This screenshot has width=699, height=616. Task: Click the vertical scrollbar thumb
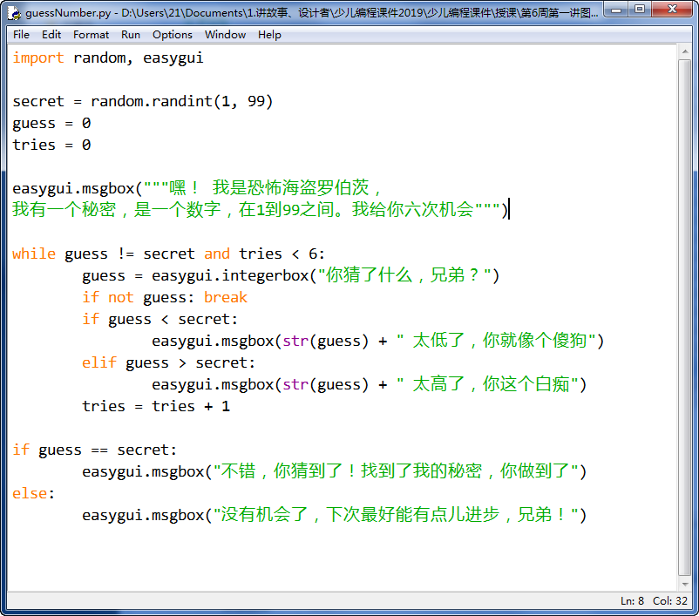pyautogui.click(x=685, y=317)
